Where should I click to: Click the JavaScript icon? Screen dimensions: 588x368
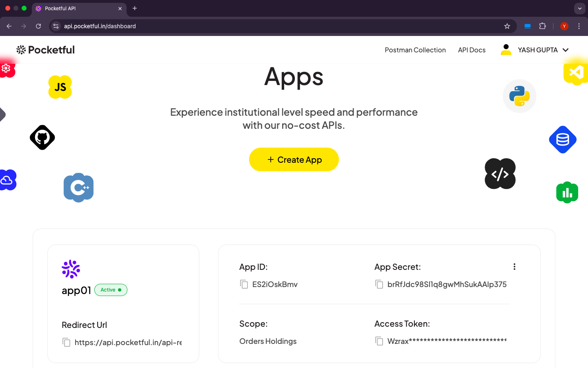coord(60,87)
